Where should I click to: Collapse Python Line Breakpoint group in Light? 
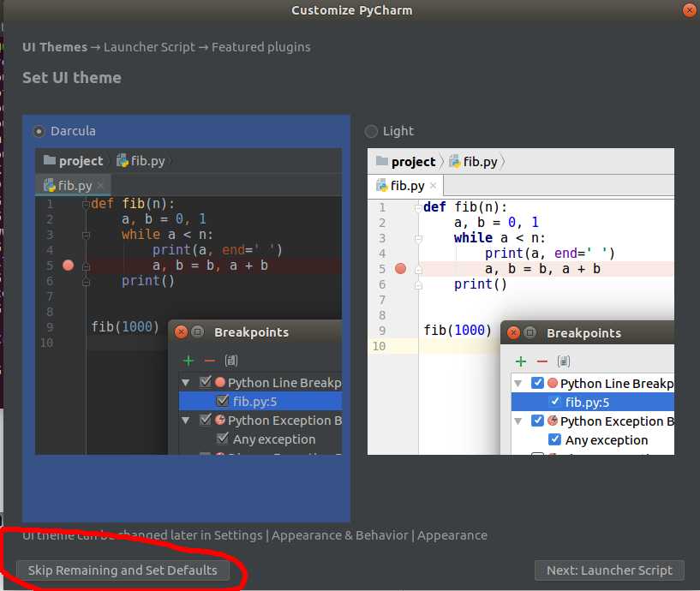coord(518,384)
